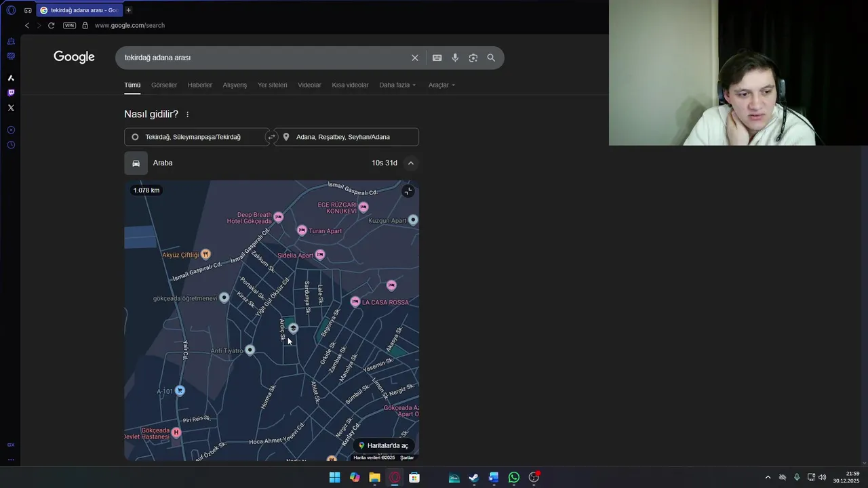Open History clock icon in sidebar
Viewport: 868px width, 488px height.
coord(11,145)
